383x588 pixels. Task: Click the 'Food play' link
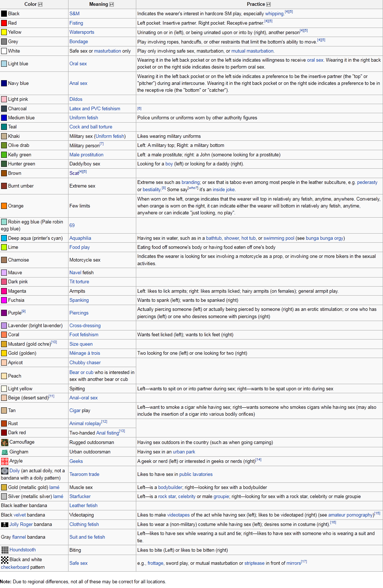(x=79, y=247)
